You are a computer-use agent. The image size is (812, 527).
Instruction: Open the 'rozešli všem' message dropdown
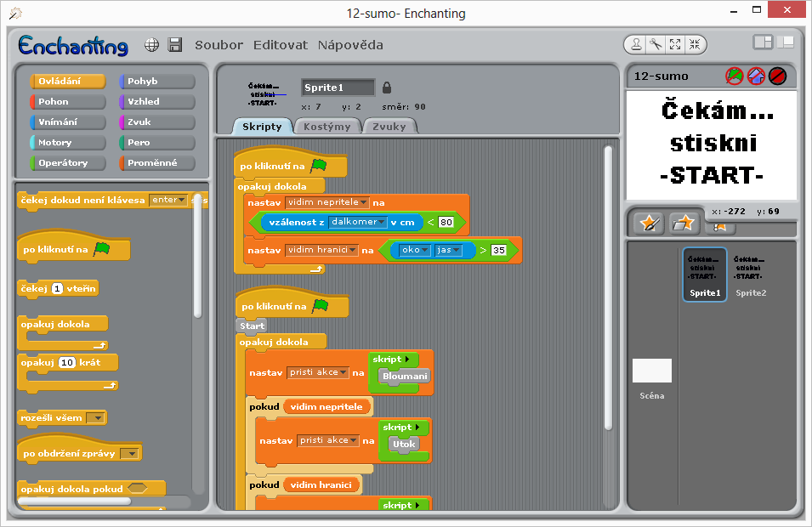[x=95, y=417]
